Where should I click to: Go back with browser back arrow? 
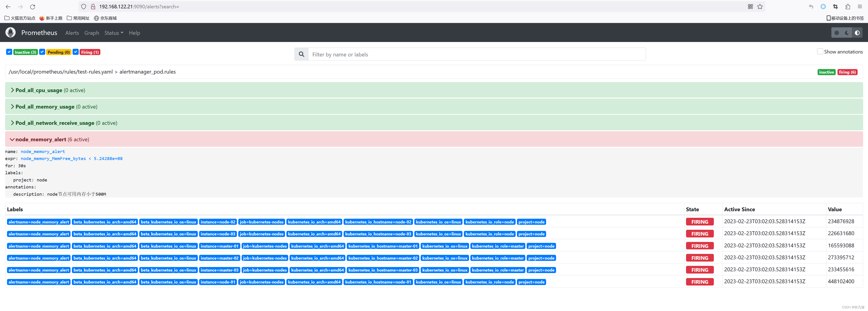8,7
